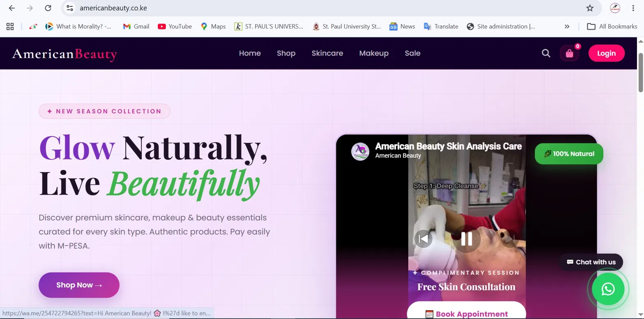Open the Gmail bookmark
The width and height of the screenshot is (644, 319).
(x=136, y=26)
